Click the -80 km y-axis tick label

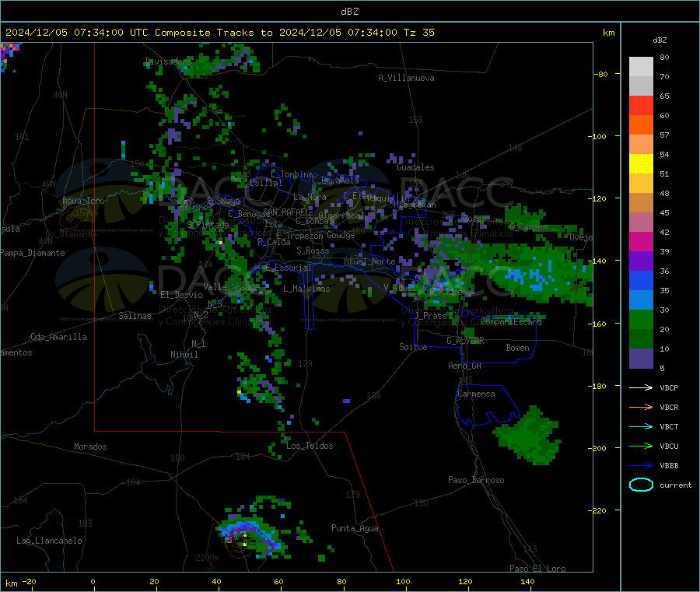pos(601,74)
